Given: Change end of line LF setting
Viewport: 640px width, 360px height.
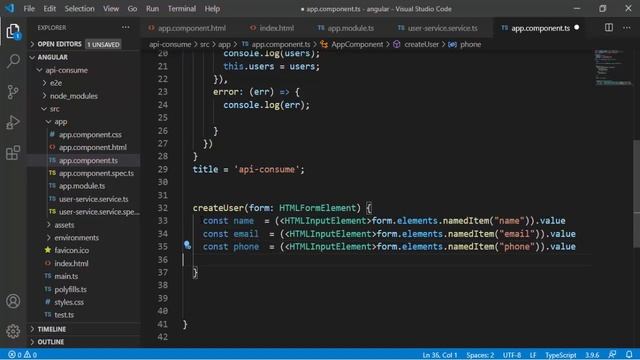Looking at the screenshot, I should tap(533, 355).
